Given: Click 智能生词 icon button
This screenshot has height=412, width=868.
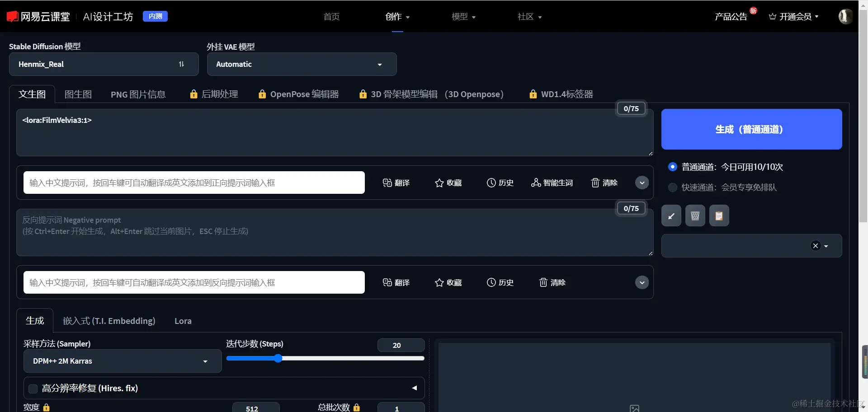Looking at the screenshot, I should 552,183.
